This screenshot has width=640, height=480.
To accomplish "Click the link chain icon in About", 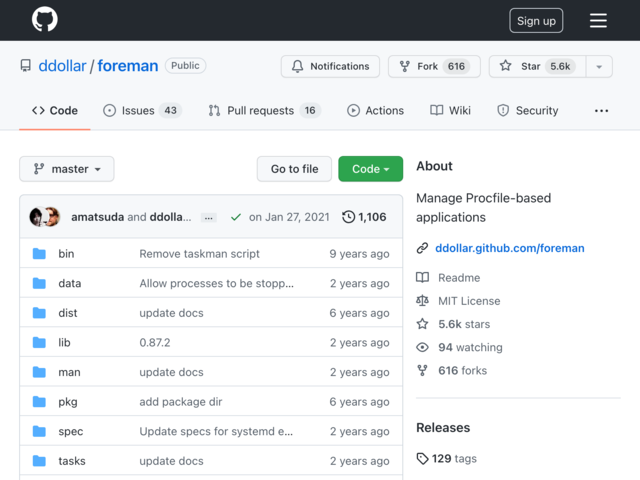I will click(x=422, y=248).
